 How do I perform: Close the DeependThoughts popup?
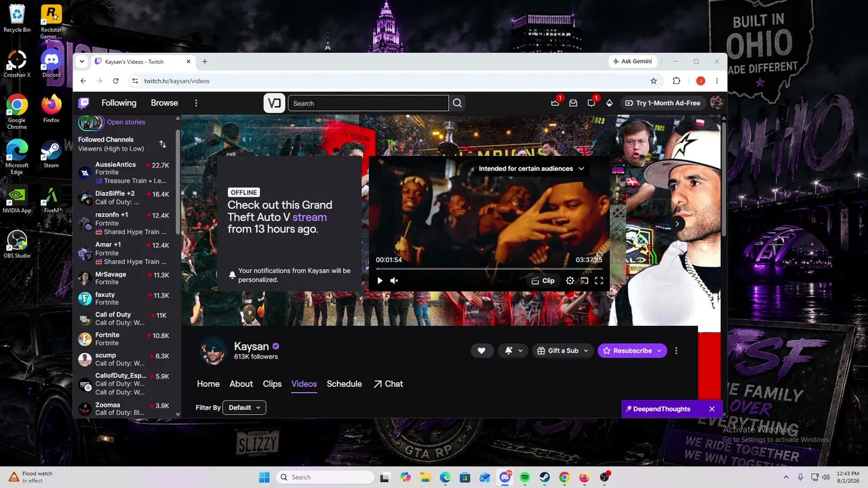tap(712, 409)
